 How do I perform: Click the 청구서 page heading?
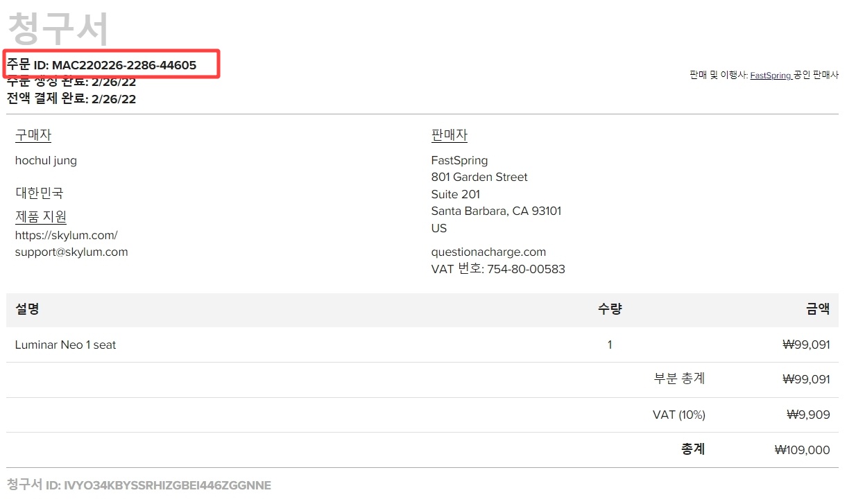click(x=58, y=29)
